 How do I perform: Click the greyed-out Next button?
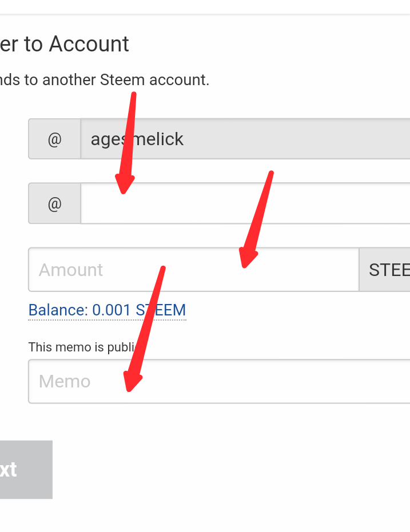click(x=26, y=470)
